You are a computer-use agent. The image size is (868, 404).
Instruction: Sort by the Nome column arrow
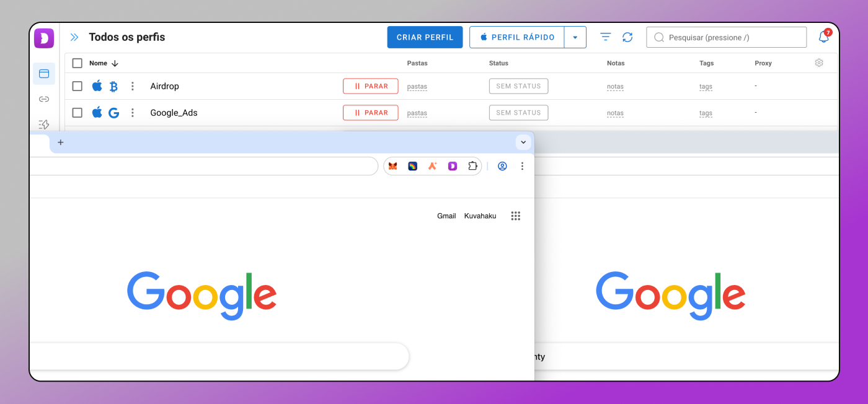tap(115, 63)
